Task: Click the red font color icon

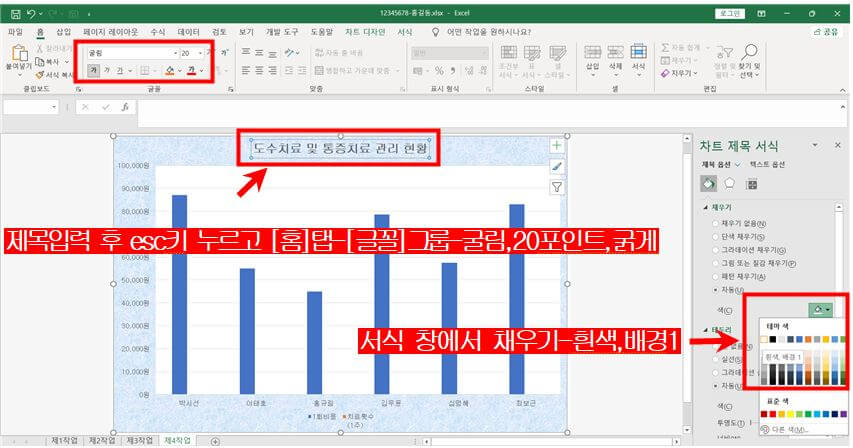Action: point(191,70)
